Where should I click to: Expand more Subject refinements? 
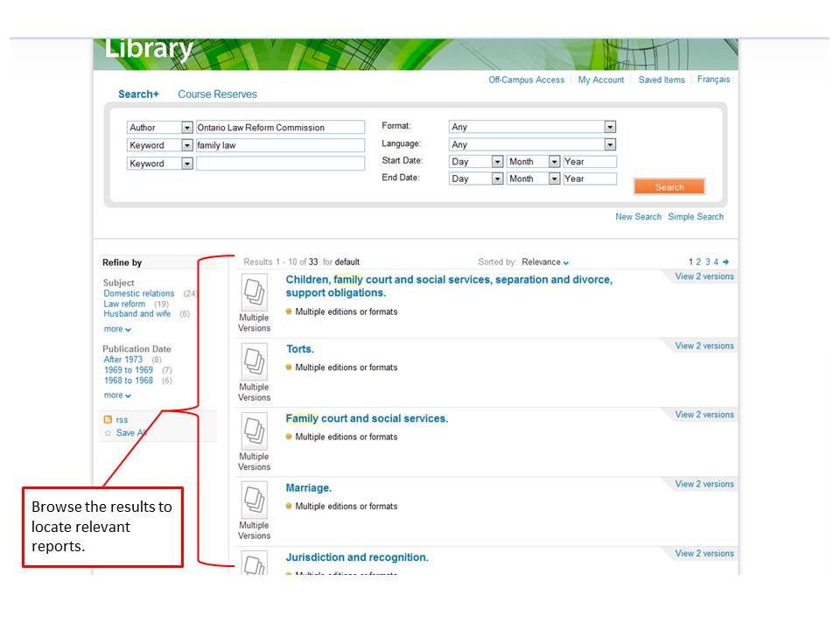[117, 329]
